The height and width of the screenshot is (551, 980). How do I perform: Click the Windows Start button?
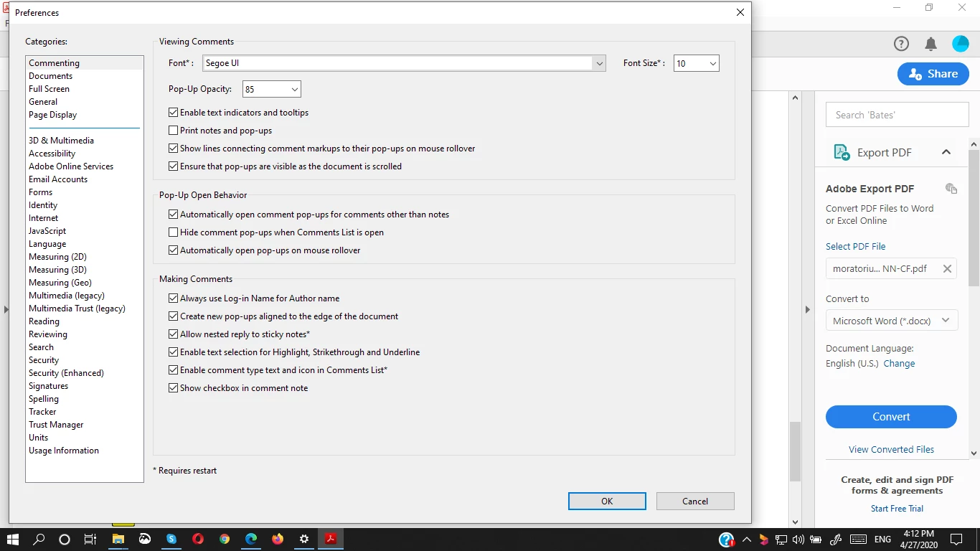(13, 539)
